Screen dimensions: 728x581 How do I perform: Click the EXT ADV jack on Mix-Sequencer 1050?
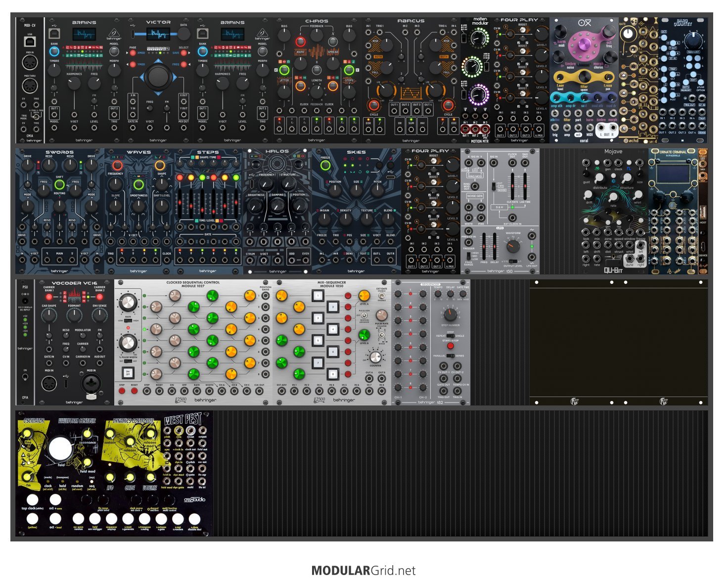(282, 391)
